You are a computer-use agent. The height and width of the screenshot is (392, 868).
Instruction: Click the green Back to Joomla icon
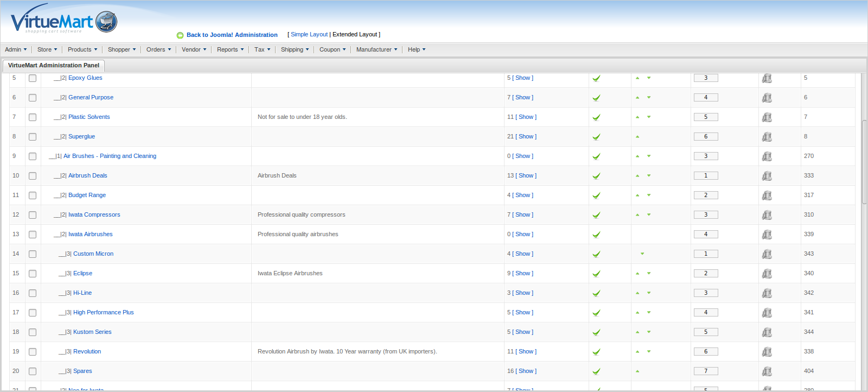coord(180,35)
